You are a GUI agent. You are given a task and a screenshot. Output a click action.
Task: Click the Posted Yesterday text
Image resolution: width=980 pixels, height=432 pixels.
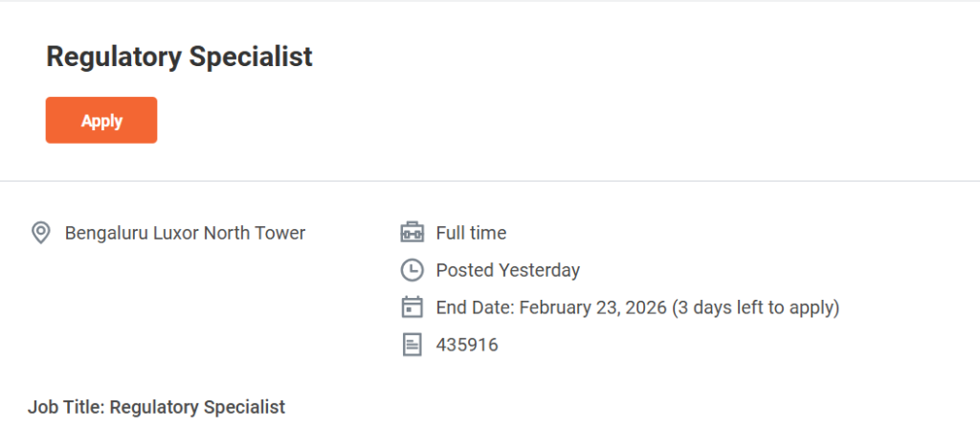pyautogui.click(x=507, y=270)
